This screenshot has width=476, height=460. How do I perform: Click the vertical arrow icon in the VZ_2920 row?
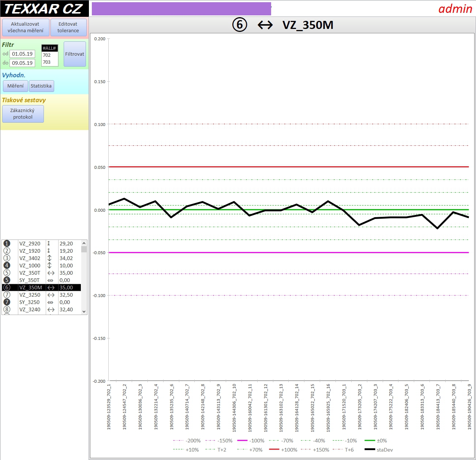(x=49, y=244)
